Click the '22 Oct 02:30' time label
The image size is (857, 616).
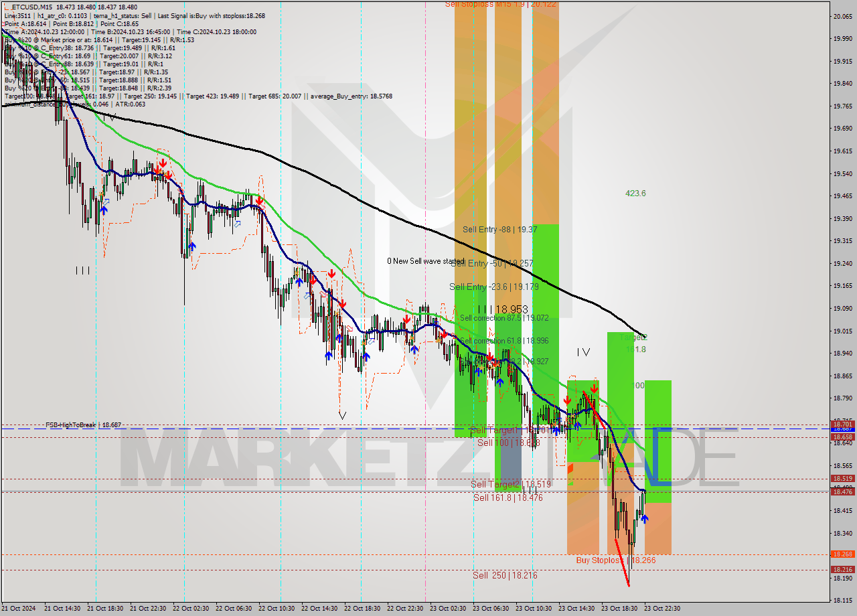189,608
